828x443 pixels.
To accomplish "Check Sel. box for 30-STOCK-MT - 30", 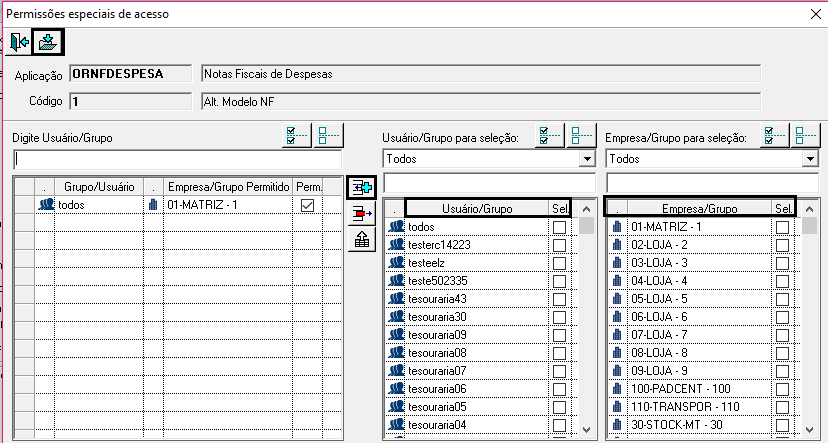I will pos(783,425).
